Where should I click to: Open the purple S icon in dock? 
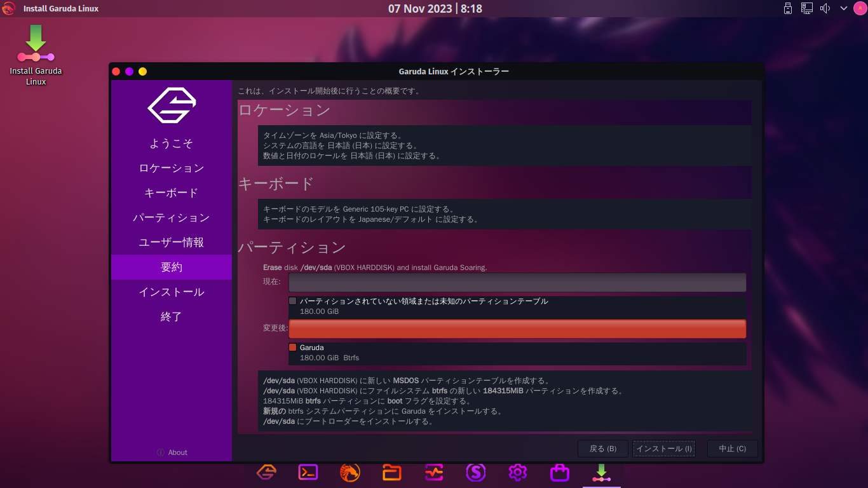point(476,472)
